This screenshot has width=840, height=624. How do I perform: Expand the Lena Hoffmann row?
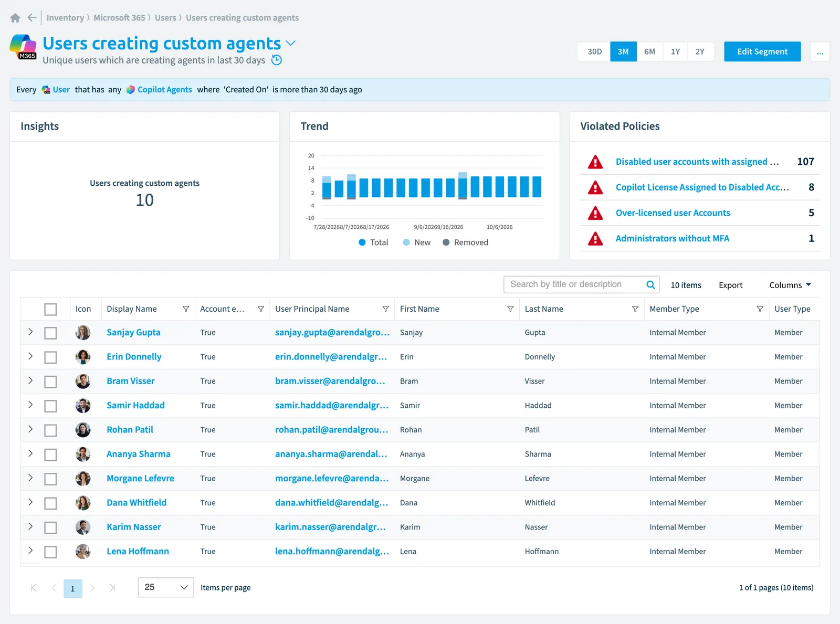[30, 551]
